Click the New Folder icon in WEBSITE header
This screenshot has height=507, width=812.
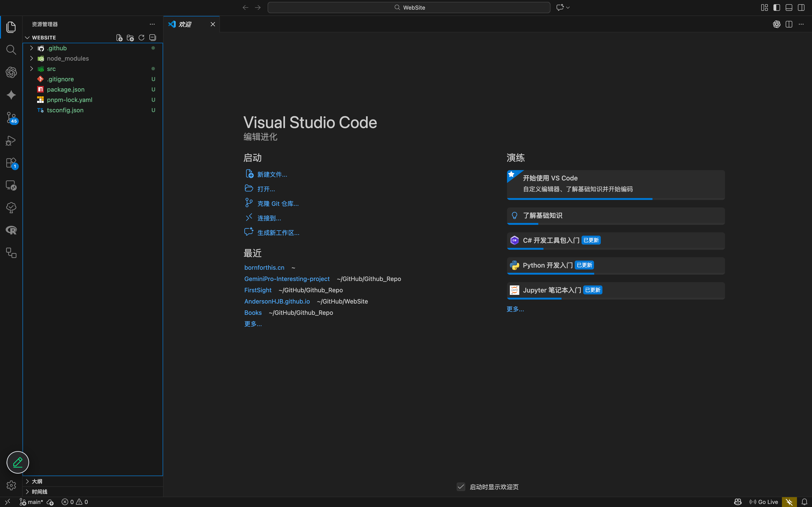pos(130,38)
